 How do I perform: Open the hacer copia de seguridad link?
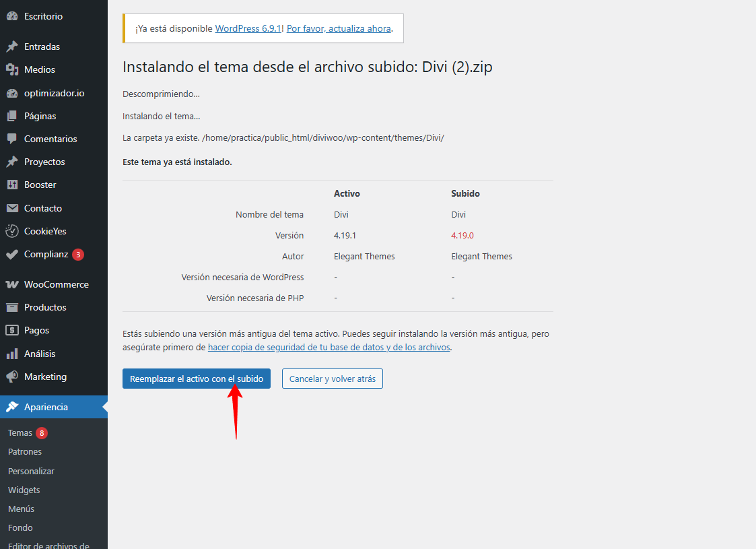pos(329,347)
